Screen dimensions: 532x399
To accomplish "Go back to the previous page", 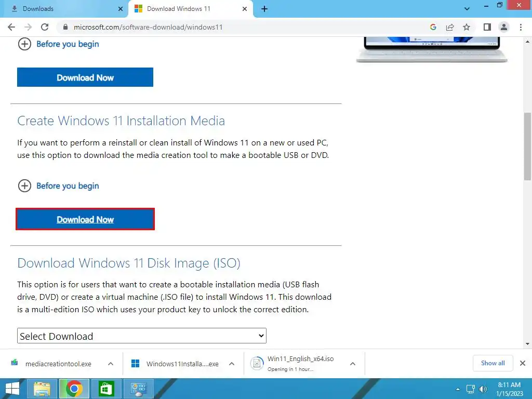I will tap(11, 27).
